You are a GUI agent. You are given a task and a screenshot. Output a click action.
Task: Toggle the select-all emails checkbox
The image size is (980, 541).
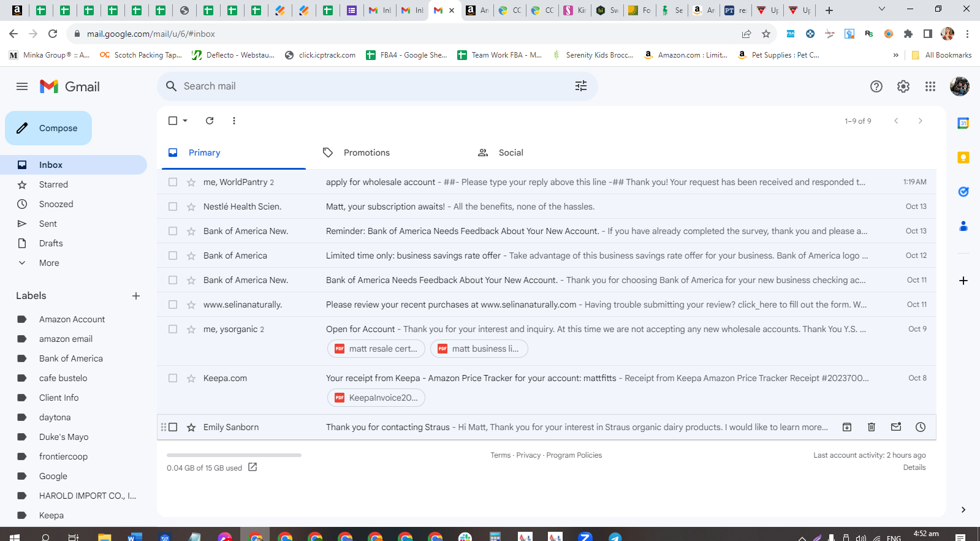pyautogui.click(x=173, y=121)
